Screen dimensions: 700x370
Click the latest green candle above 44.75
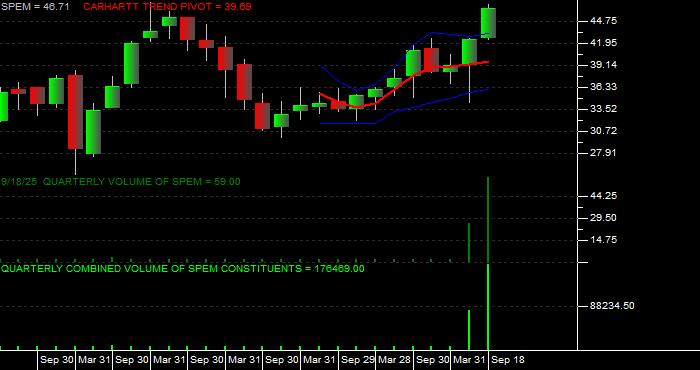pos(488,23)
